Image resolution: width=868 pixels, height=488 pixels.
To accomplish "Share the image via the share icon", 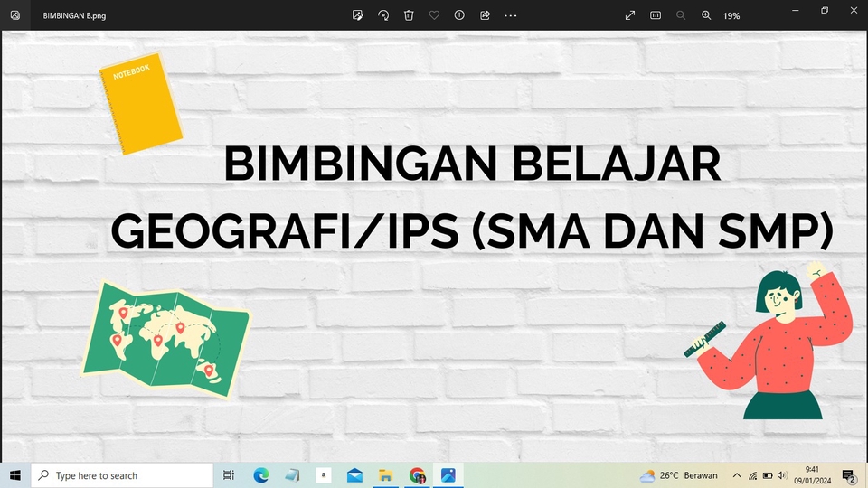I will 485,15.
